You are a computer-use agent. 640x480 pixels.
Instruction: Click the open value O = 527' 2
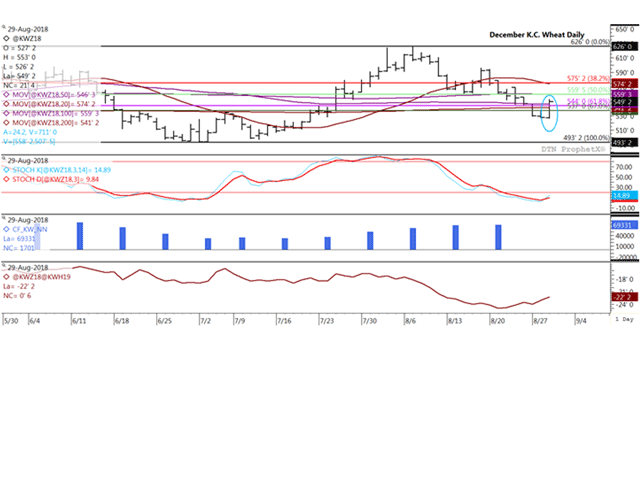(19, 48)
